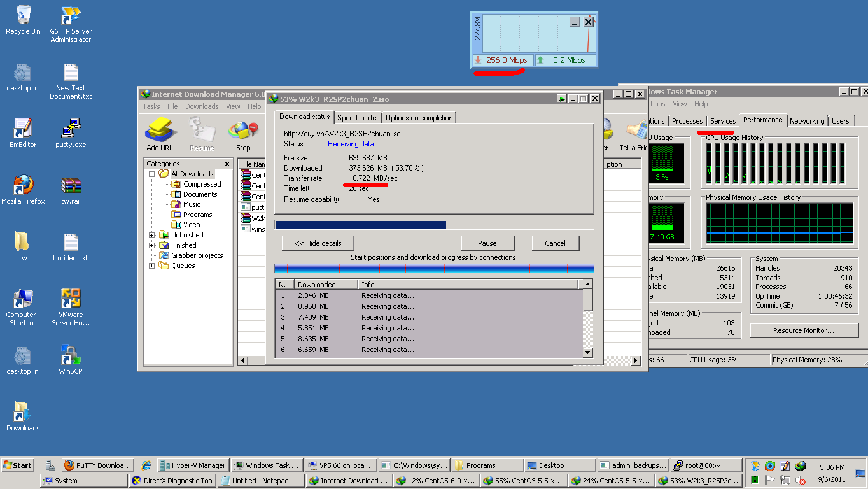Click the network meter widget's minimize icon

[575, 22]
